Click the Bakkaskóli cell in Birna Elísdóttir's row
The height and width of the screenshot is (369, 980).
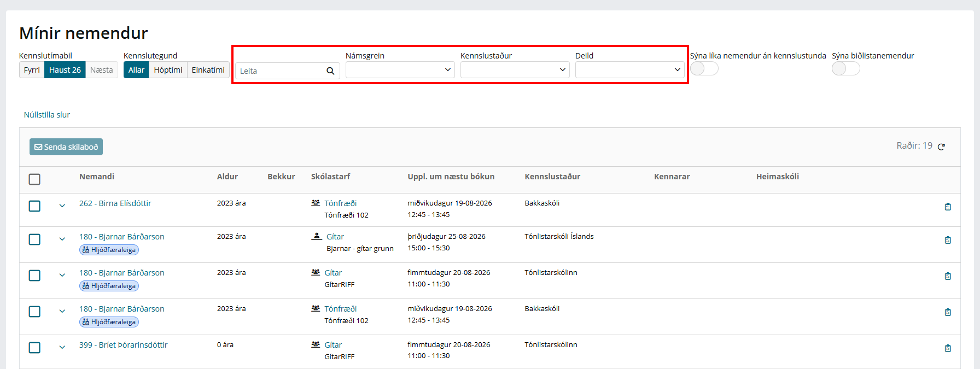542,203
